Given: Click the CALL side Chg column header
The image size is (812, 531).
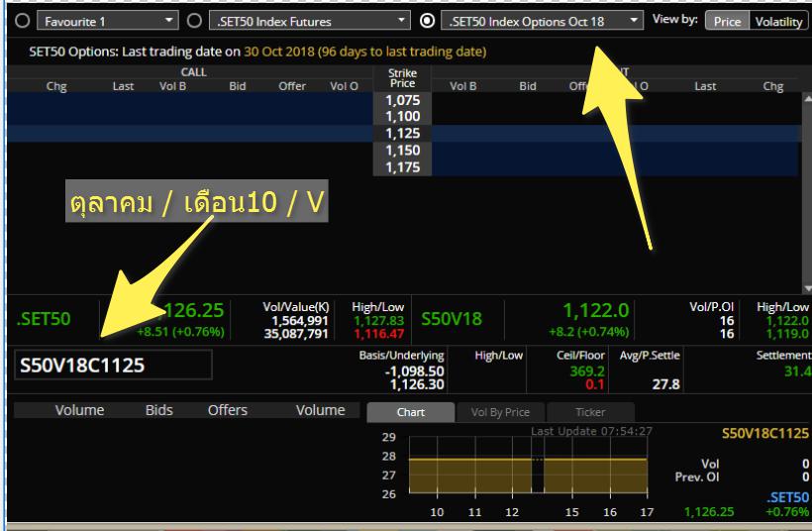Looking at the screenshot, I should [56, 86].
